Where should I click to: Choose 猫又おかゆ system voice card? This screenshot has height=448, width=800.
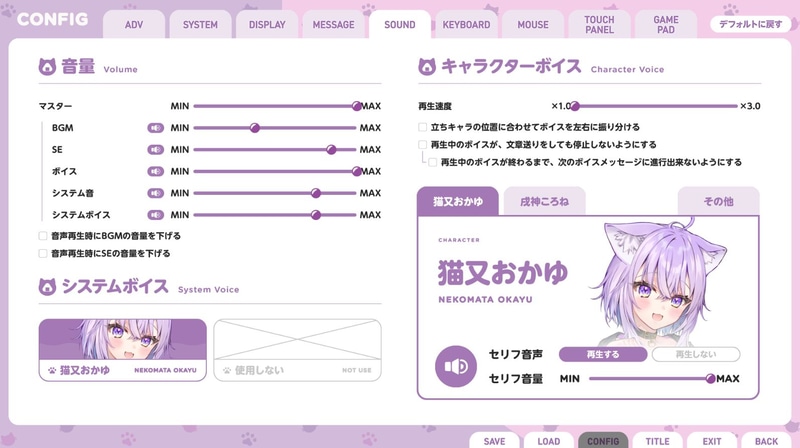122,350
